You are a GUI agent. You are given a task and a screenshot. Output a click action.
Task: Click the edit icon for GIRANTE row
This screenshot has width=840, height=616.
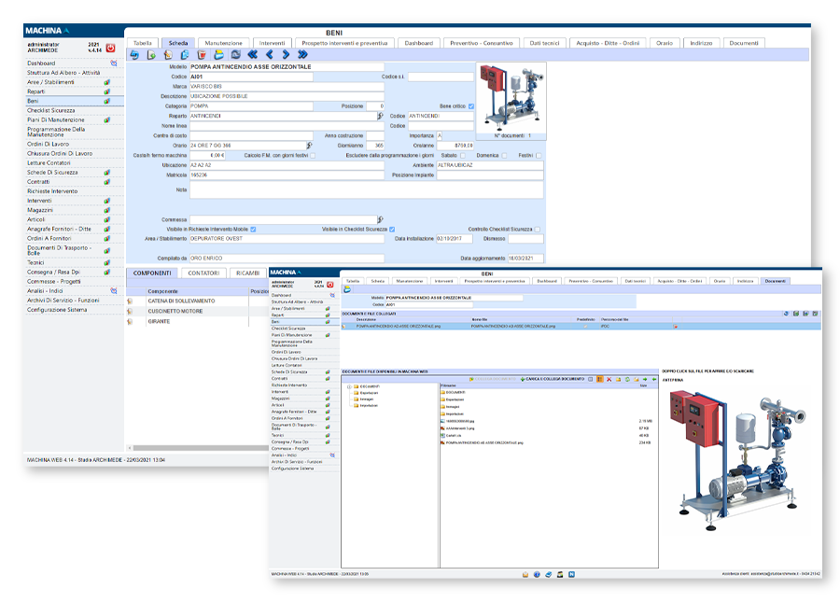[130, 321]
